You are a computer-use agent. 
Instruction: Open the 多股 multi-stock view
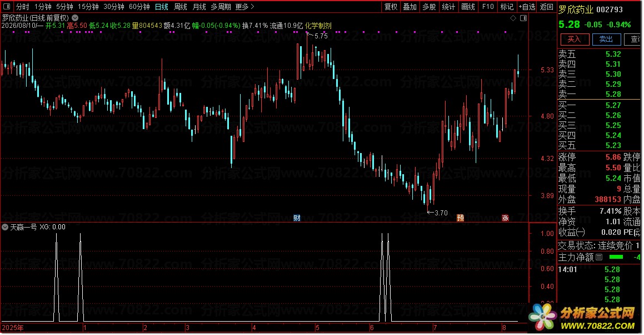[429, 7]
